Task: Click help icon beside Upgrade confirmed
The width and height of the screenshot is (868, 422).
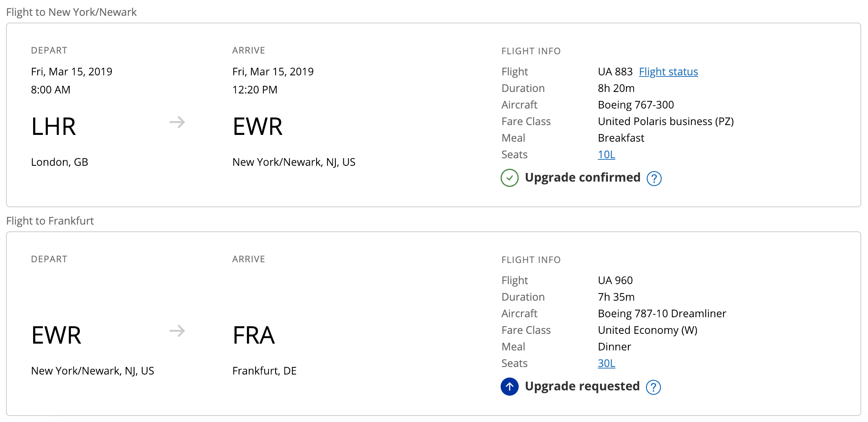Action: click(654, 178)
